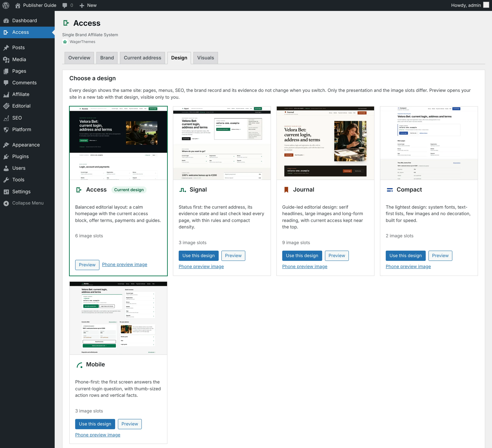Click the WagerThemes author label
Screen dimensions: 492x448
(x=82, y=42)
